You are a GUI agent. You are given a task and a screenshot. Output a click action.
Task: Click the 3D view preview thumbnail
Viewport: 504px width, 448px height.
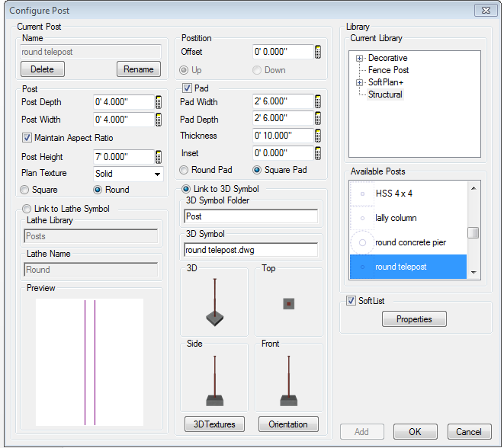pos(216,303)
